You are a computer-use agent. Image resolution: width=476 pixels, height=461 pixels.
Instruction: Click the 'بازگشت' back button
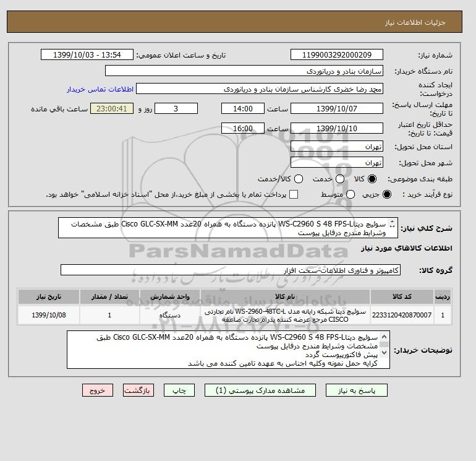(x=138, y=390)
